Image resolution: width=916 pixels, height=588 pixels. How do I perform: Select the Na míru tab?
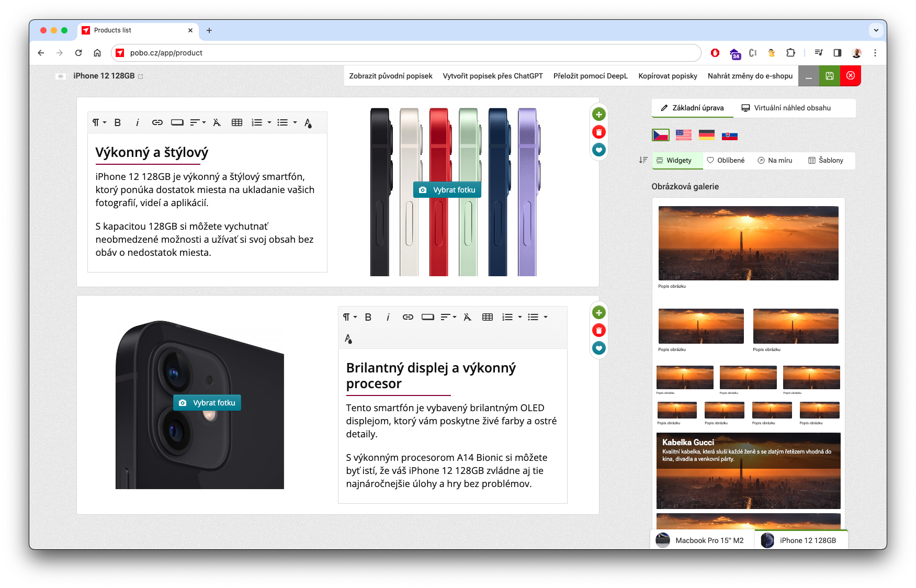(775, 160)
